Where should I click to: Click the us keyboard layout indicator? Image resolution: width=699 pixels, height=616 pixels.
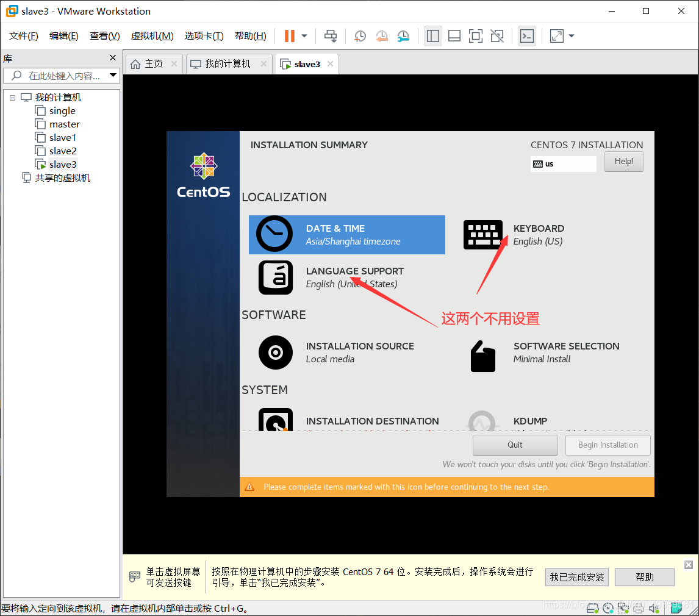coord(563,164)
